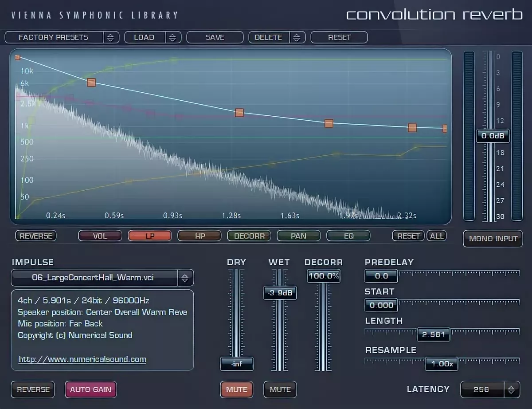Click the Mic position: Far Back text
This screenshot has width=532, height=409.
tap(60, 323)
